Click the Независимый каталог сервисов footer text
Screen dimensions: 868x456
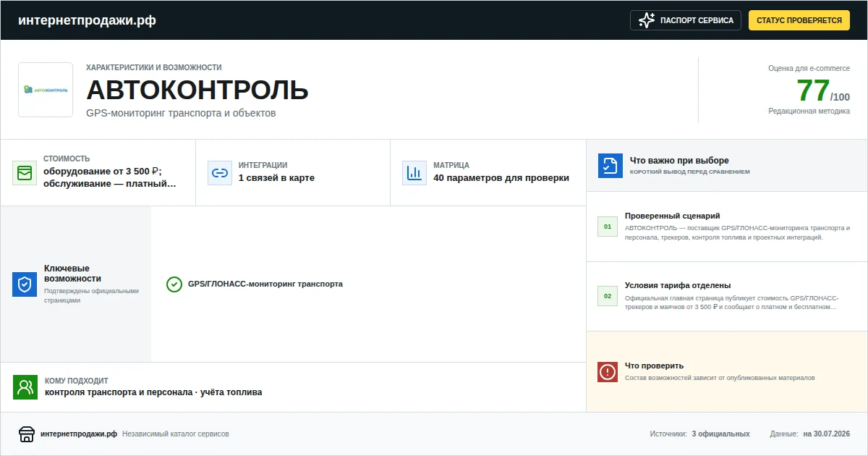[x=176, y=434]
